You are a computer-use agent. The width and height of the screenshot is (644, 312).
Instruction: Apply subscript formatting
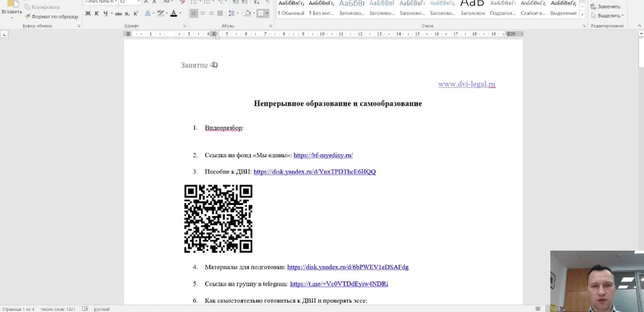127,14
